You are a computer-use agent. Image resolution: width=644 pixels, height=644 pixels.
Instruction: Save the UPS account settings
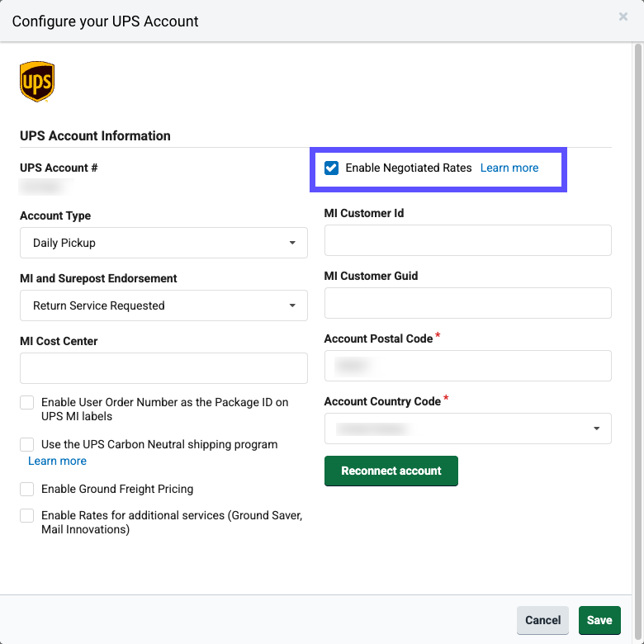pos(599,620)
